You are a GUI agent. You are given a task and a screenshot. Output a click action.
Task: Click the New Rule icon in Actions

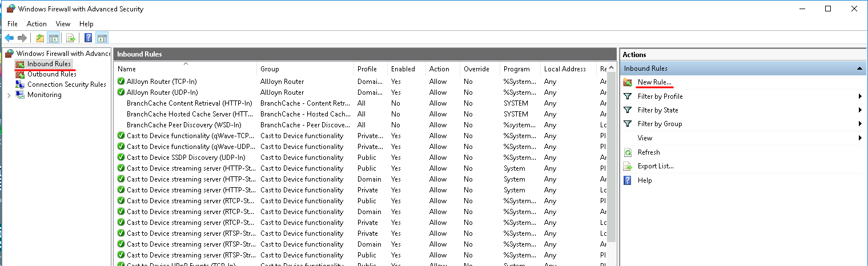click(628, 82)
